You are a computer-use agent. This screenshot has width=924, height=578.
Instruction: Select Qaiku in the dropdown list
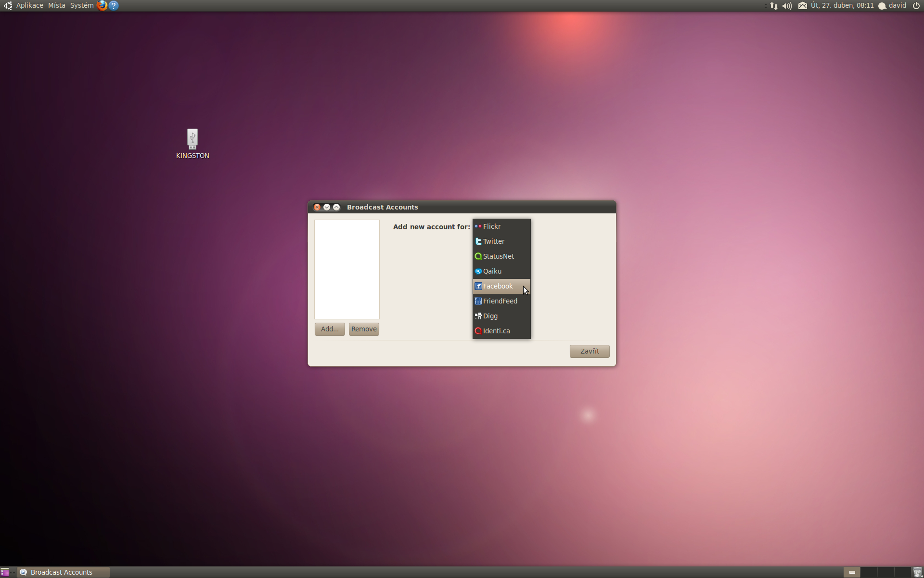pyautogui.click(x=501, y=271)
